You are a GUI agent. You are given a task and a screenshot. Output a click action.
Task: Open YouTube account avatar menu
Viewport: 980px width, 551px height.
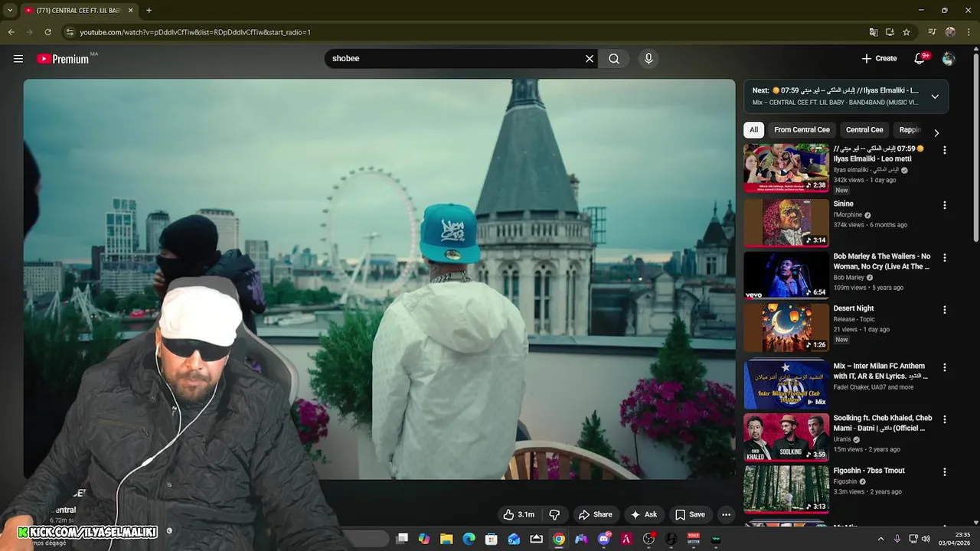click(949, 58)
